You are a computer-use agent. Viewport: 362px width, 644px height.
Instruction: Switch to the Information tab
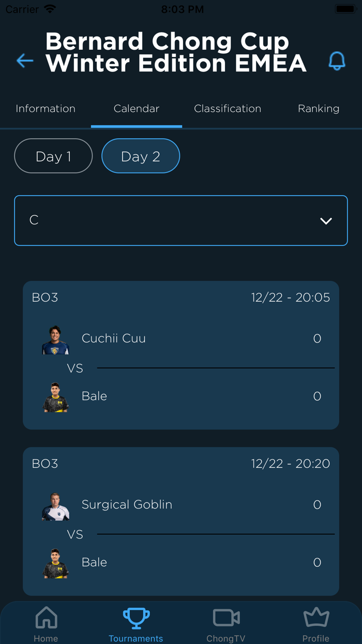click(46, 109)
